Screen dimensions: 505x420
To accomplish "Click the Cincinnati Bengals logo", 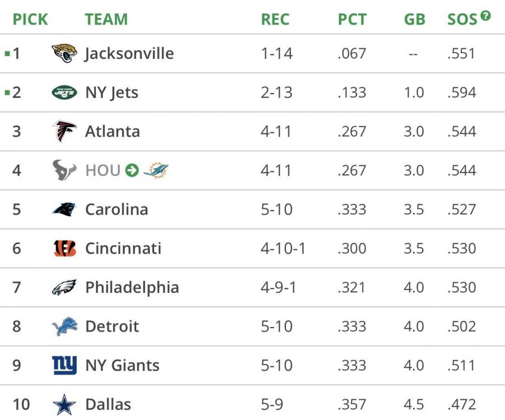I will coord(64,248).
